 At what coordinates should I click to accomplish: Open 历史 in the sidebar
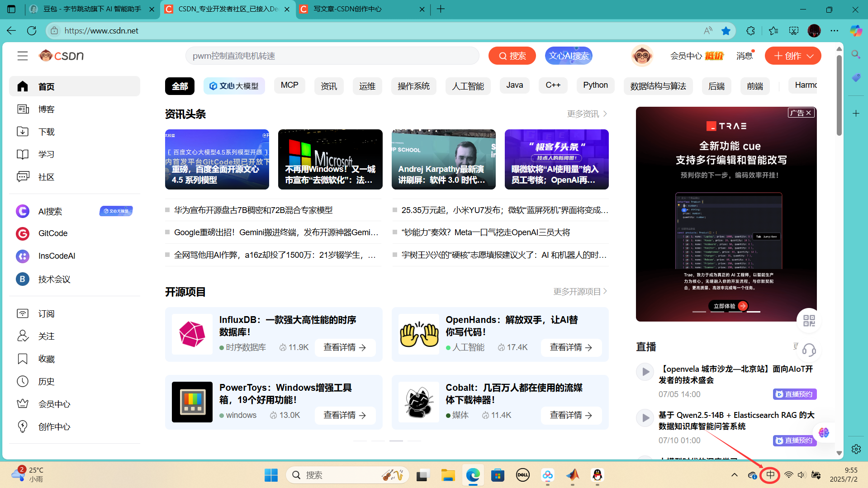click(x=46, y=381)
